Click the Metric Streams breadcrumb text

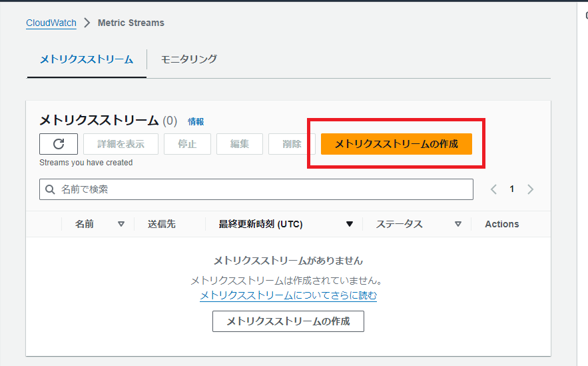click(x=131, y=23)
